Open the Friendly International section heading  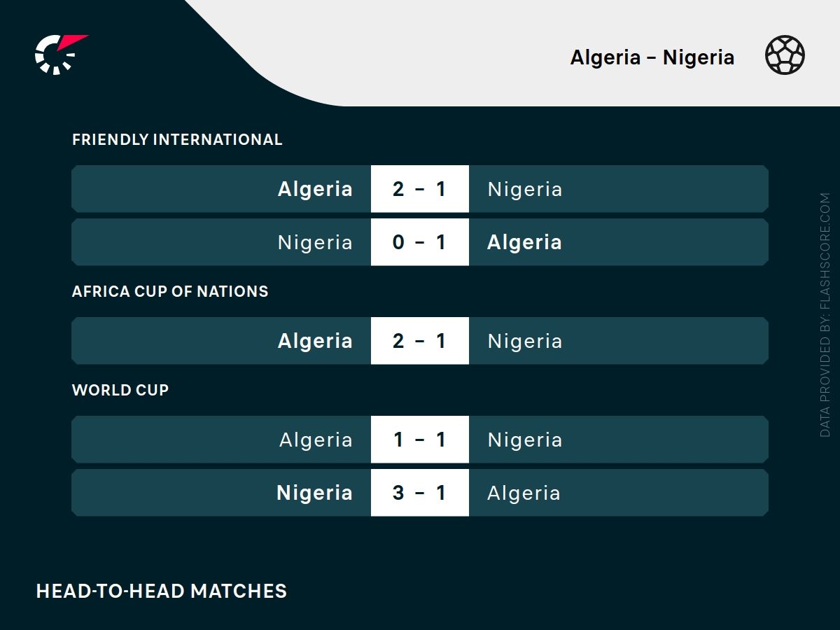[x=177, y=139]
